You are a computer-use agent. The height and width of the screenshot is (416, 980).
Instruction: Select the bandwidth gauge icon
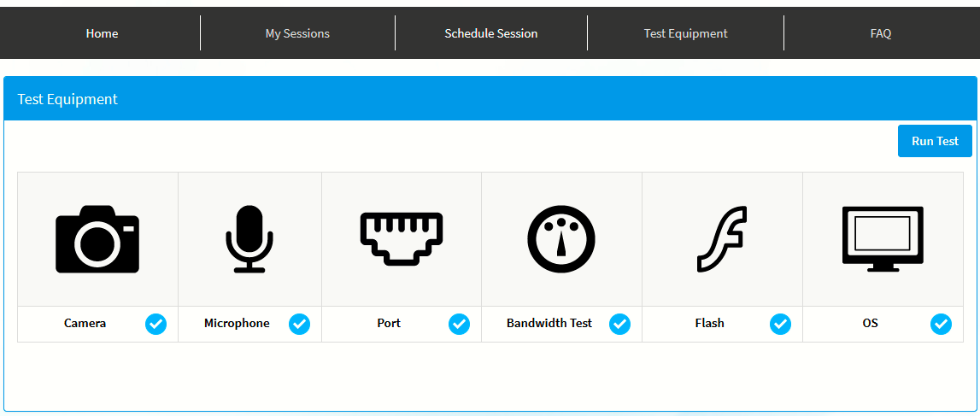click(560, 239)
